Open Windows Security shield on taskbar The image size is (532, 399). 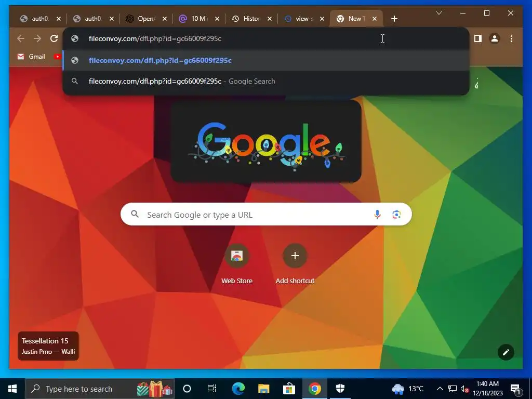340,389
